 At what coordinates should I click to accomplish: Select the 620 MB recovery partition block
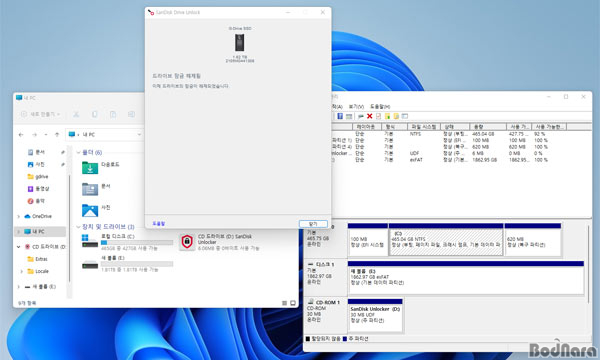(533, 240)
